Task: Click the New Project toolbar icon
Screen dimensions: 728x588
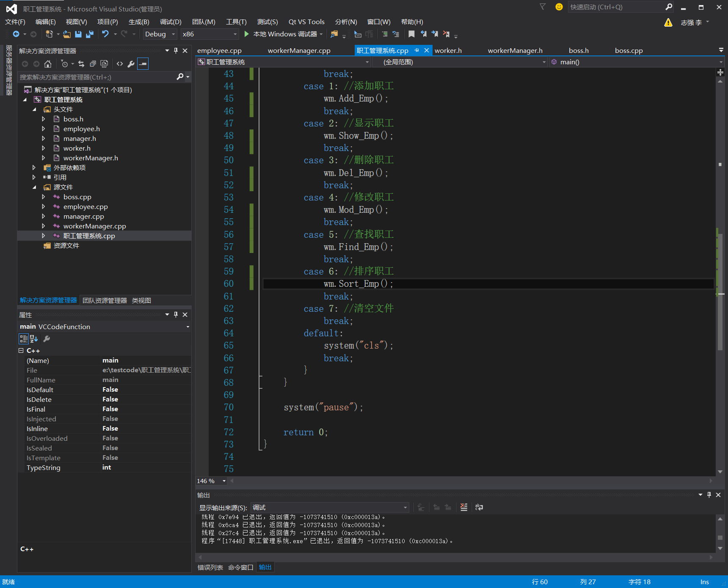Action: point(50,34)
